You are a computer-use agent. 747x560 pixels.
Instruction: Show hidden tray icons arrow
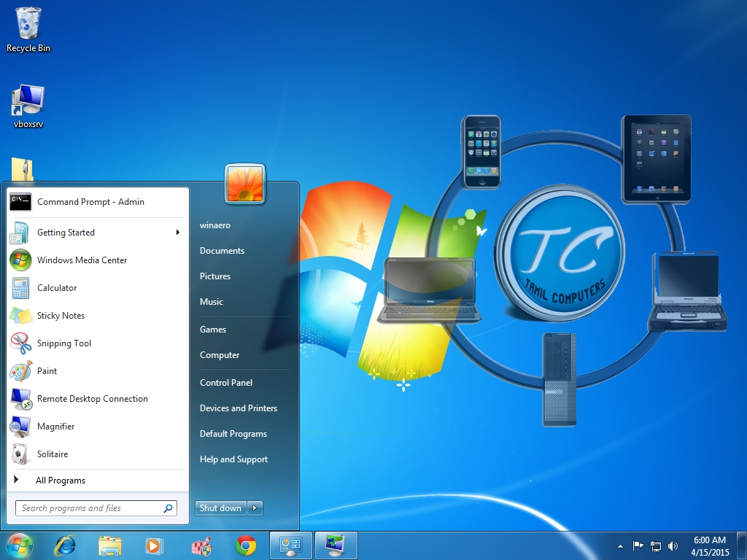pyautogui.click(x=620, y=546)
